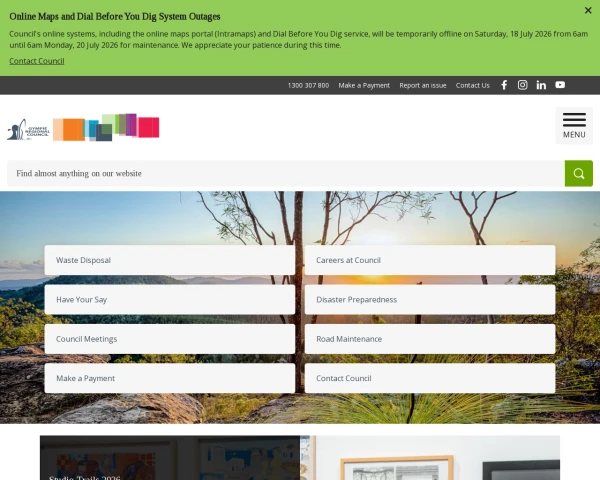Open the hamburger MENU button
Screen dimensions: 600x480
click(574, 126)
